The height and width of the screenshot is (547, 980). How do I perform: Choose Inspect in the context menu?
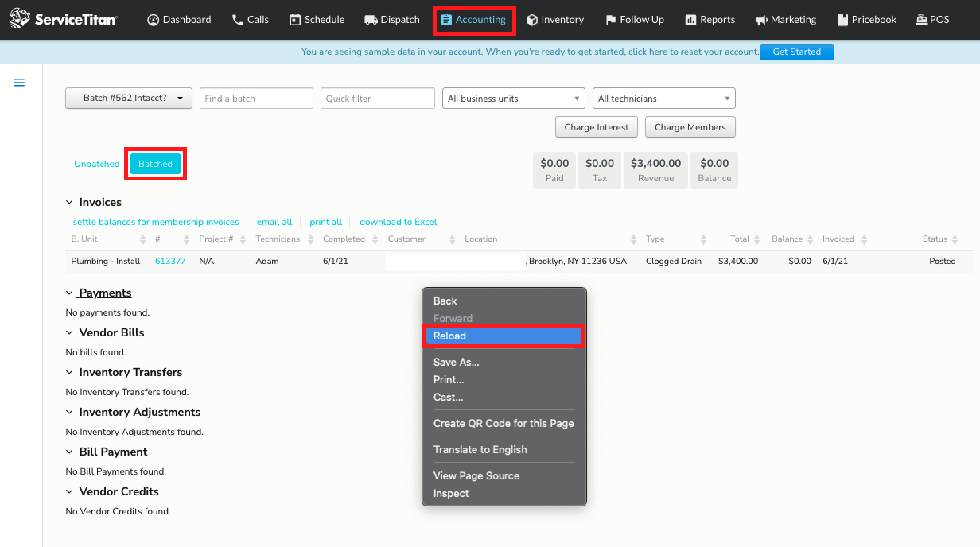(x=504, y=493)
